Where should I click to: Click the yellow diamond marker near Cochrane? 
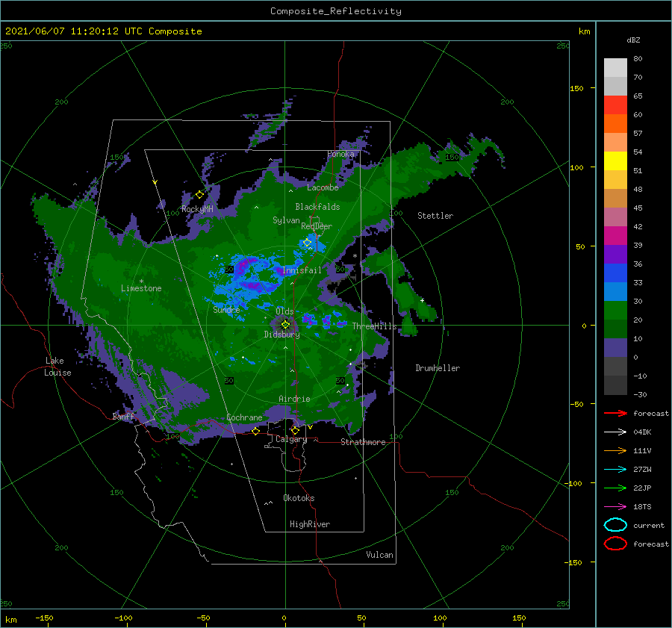pyautogui.click(x=256, y=431)
